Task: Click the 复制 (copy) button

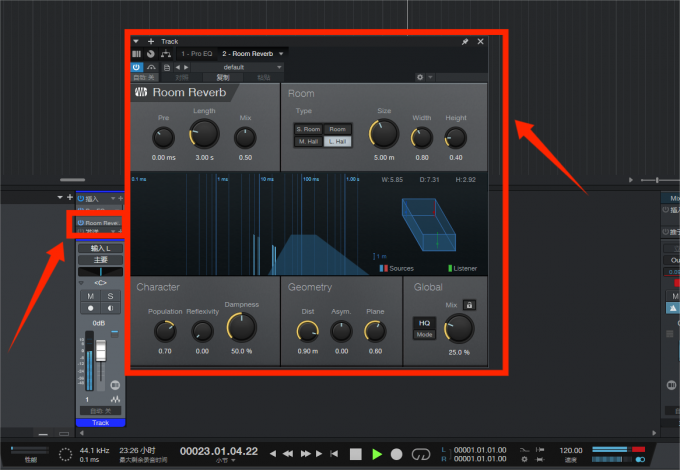Action: click(222, 78)
